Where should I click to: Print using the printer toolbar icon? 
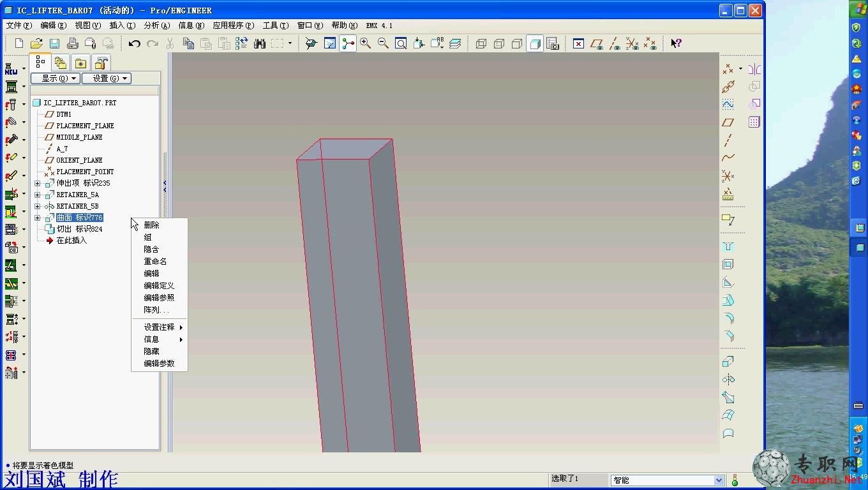pyautogui.click(x=73, y=43)
